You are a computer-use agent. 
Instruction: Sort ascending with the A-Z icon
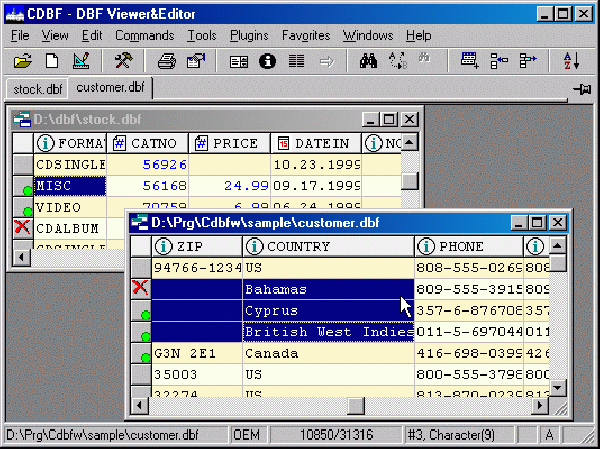[x=572, y=61]
